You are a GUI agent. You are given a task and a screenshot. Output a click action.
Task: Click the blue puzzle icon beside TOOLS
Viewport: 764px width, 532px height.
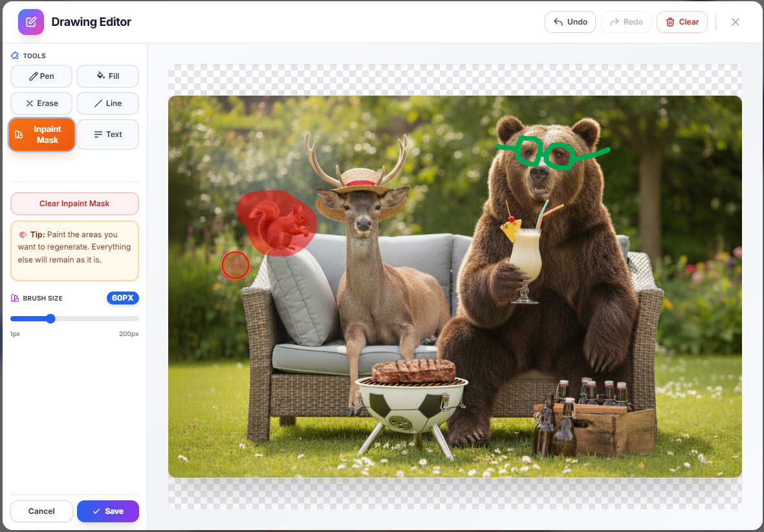pos(14,56)
